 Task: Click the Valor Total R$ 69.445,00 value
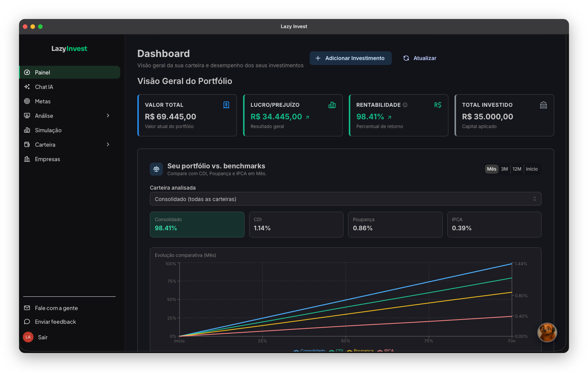coord(170,117)
